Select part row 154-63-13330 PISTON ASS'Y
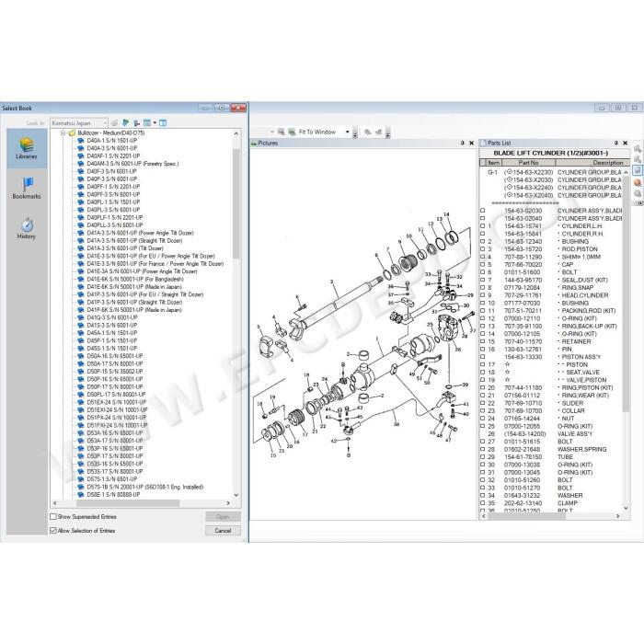Screen dimensions: 644x644 tap(552, 357)
